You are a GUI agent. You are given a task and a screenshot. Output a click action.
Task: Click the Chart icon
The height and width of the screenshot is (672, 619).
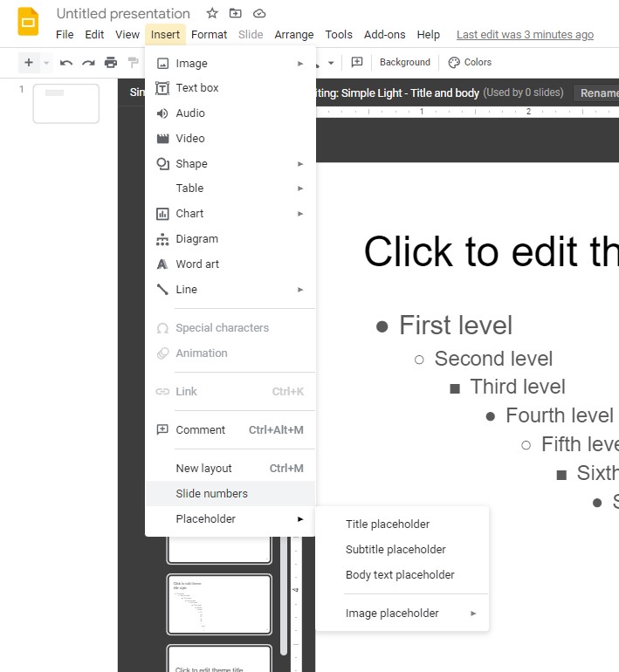coord(162,214)
